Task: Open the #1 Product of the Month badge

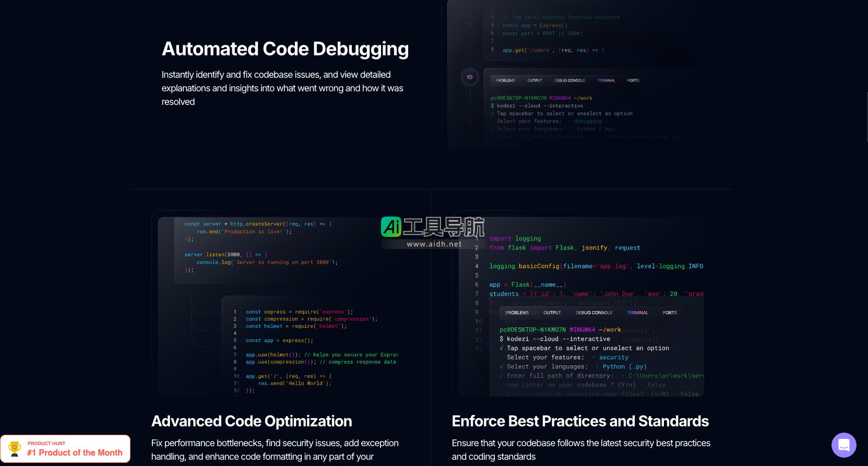Action: click(75, 449)
